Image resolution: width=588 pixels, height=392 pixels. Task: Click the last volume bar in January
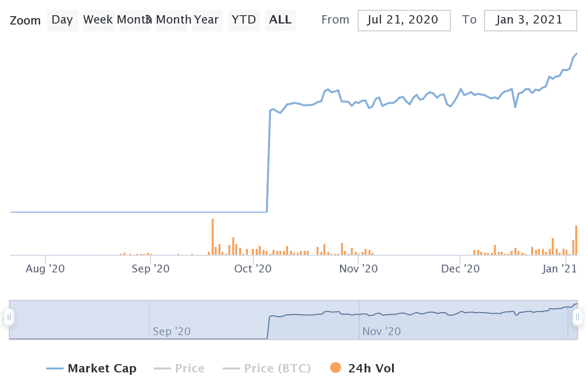(577, 240)
